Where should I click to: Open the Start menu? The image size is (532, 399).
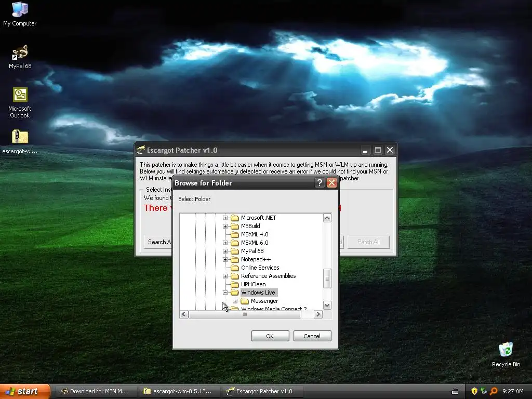25,391
